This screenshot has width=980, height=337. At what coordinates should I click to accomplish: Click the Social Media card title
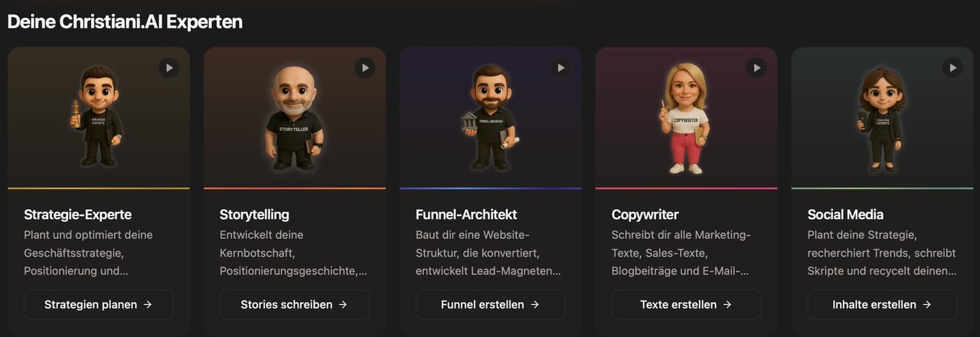[845, 214]
